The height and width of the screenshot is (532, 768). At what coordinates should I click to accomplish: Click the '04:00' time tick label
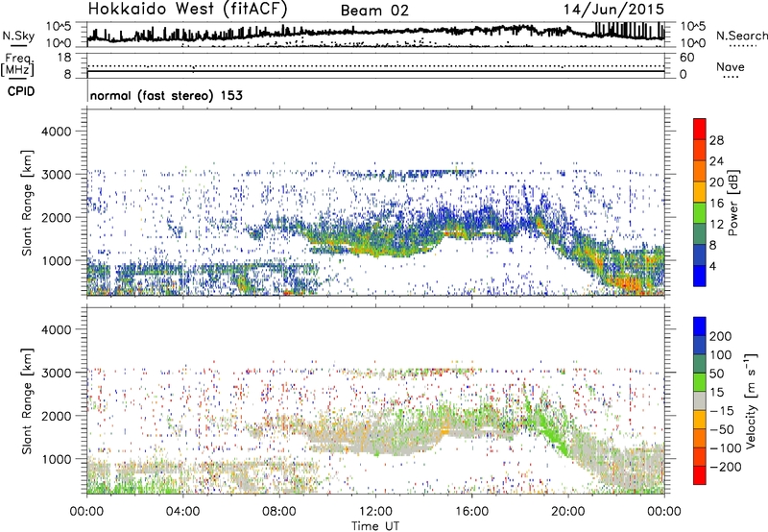tap(182, 511)
